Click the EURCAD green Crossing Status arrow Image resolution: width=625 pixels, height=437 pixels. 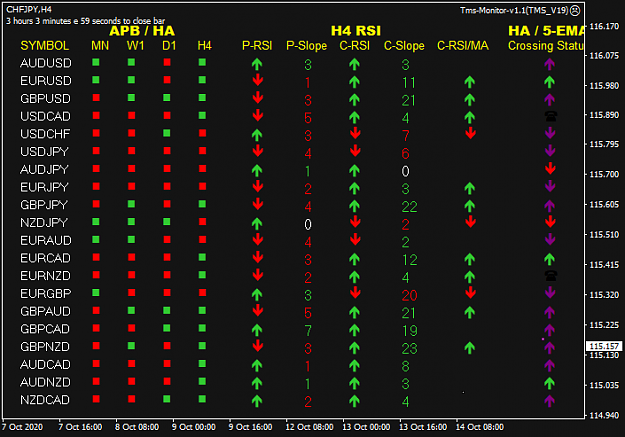coord(549,259)
